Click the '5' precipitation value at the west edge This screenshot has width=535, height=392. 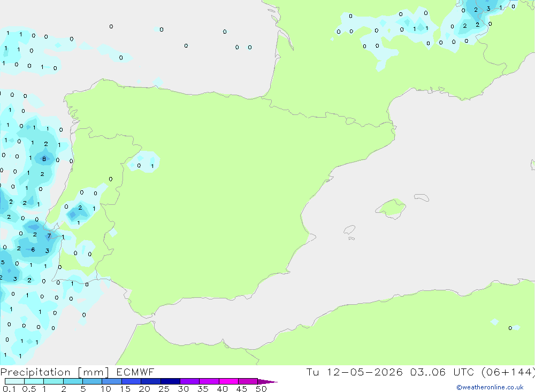pos(3,263)
